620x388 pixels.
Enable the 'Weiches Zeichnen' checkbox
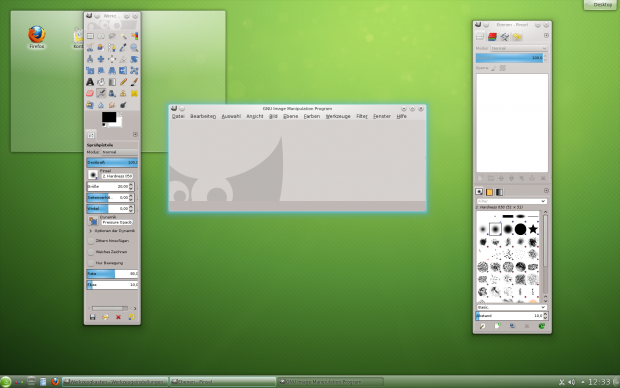point(91,252)
